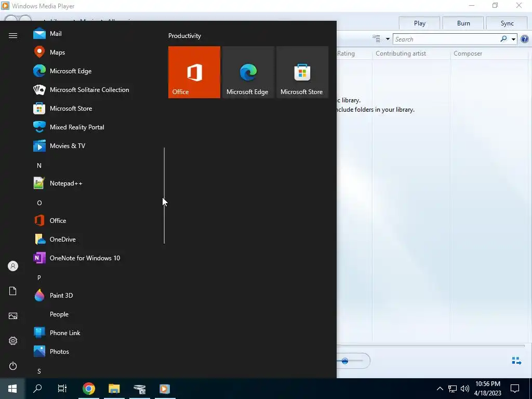Jump to letter O section header

click(x=39, y=203)
